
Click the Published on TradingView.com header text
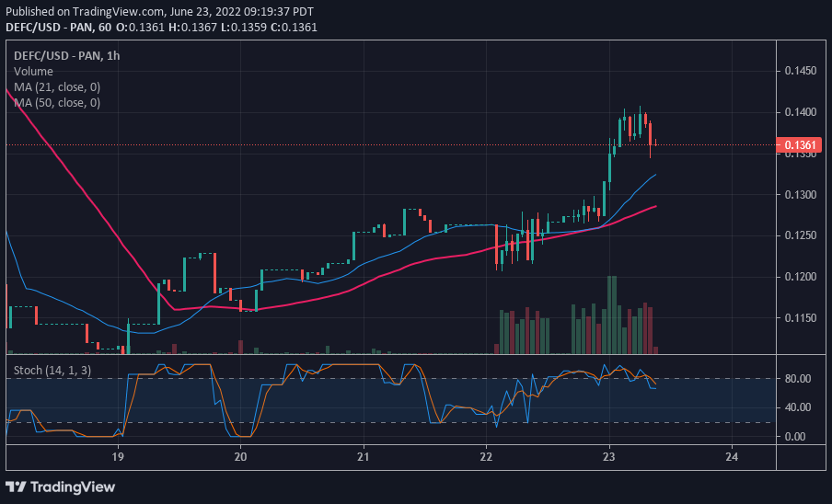click(160, 11)
